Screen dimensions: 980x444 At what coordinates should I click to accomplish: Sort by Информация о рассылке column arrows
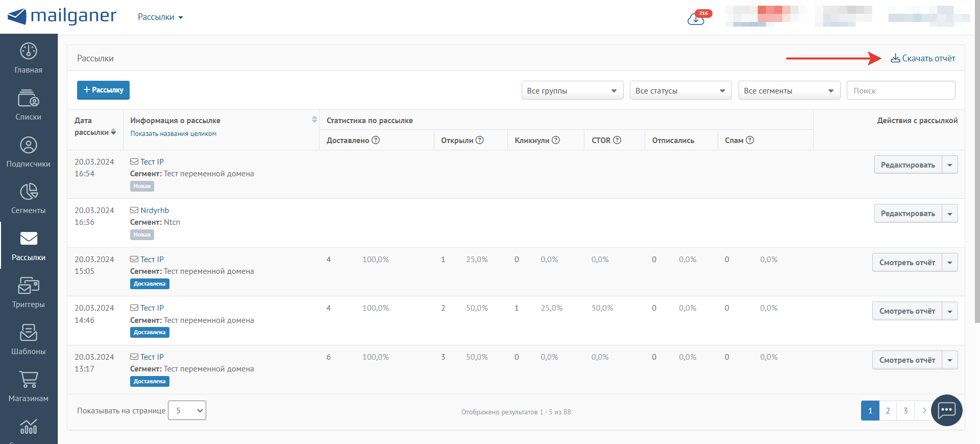click(x=314, y=120)
